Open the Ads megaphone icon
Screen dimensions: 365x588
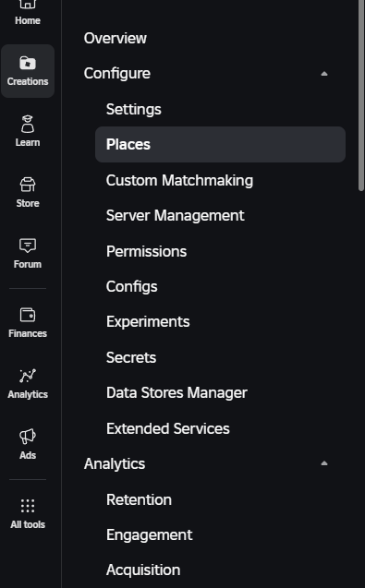(28, 437)
